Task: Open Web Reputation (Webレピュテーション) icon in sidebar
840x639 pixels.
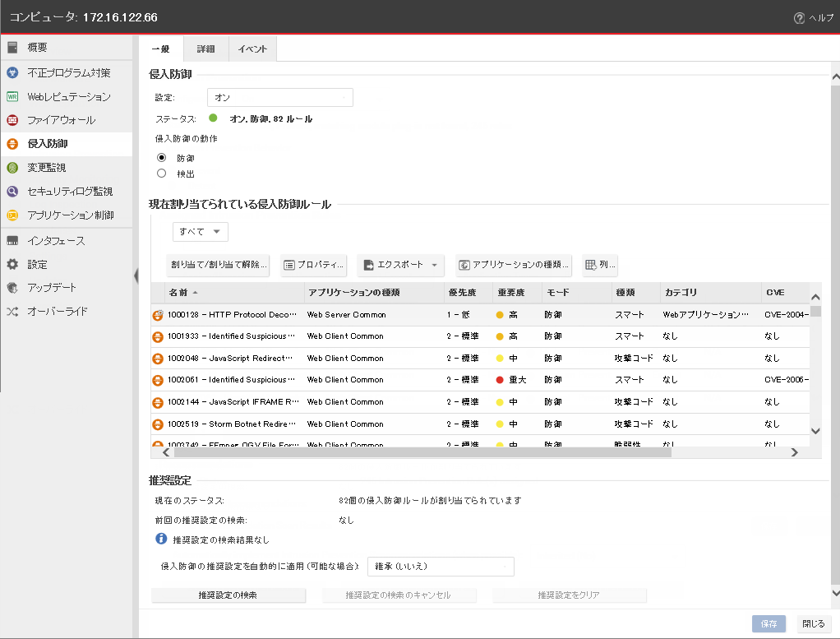Action: point(12,97)
